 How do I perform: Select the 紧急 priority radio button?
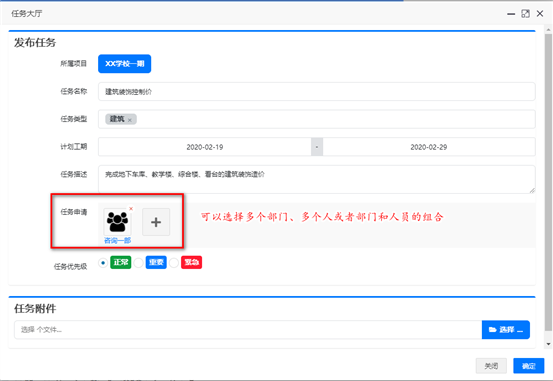pyautogui.click(x=174, y=263)
